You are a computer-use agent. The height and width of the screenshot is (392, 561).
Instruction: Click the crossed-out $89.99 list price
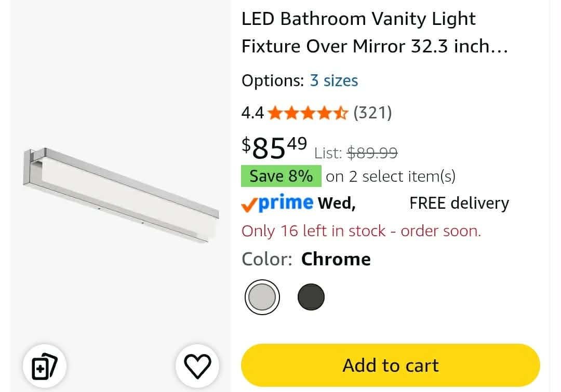tap(372, 153)
